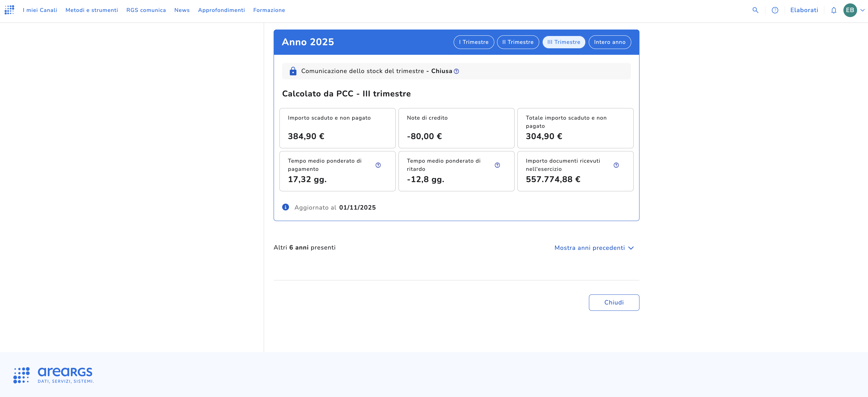Screen dimensions: 868x397
Task: Open the notifications bell
Action: tap(834, 10)
